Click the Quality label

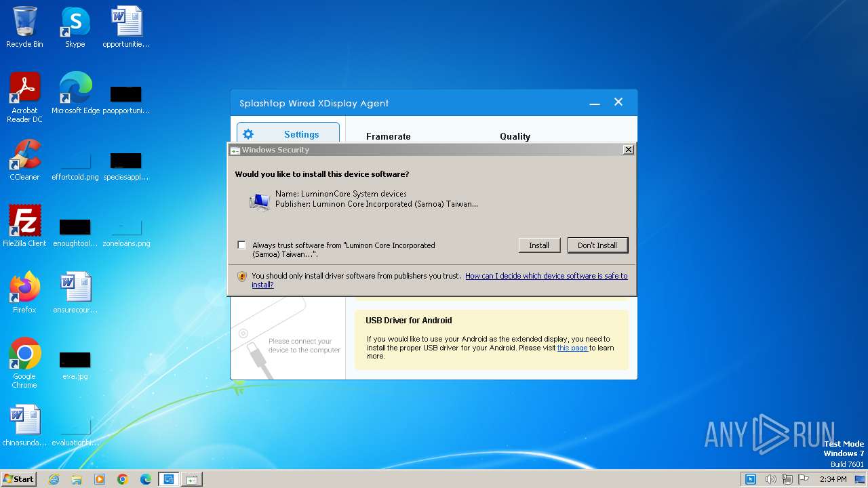click(x=515, y=136)
